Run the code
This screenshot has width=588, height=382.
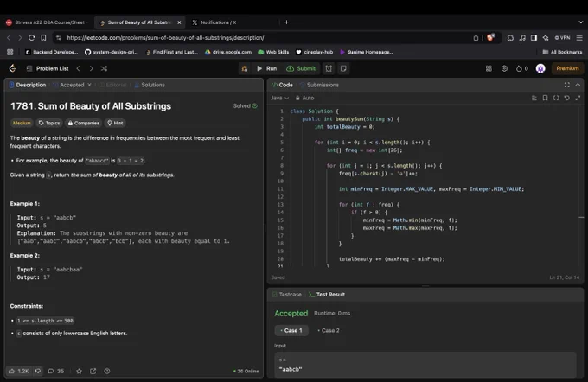pos(266,68)
